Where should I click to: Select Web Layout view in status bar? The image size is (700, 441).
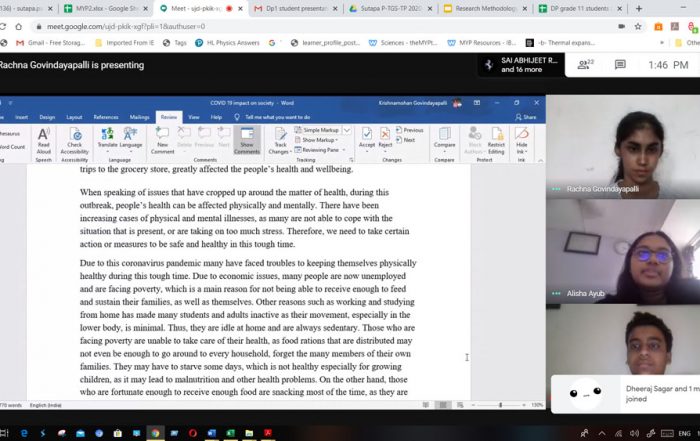coord(460,405)
